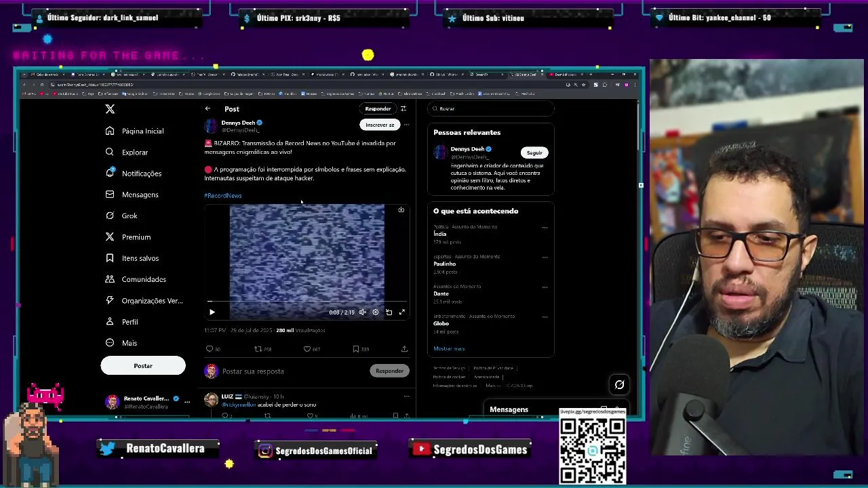Expand the video to fullscreen
868x488 pixels.
coord(402,312)
